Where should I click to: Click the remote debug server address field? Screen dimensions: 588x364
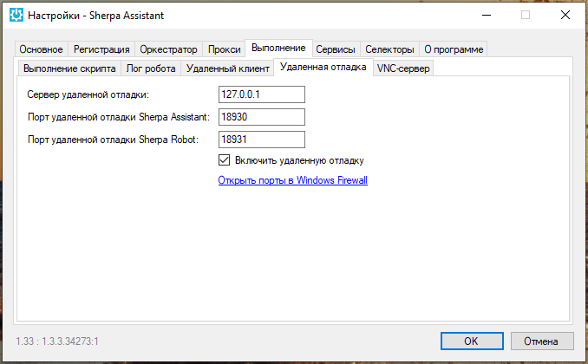(x=262, y=94)
